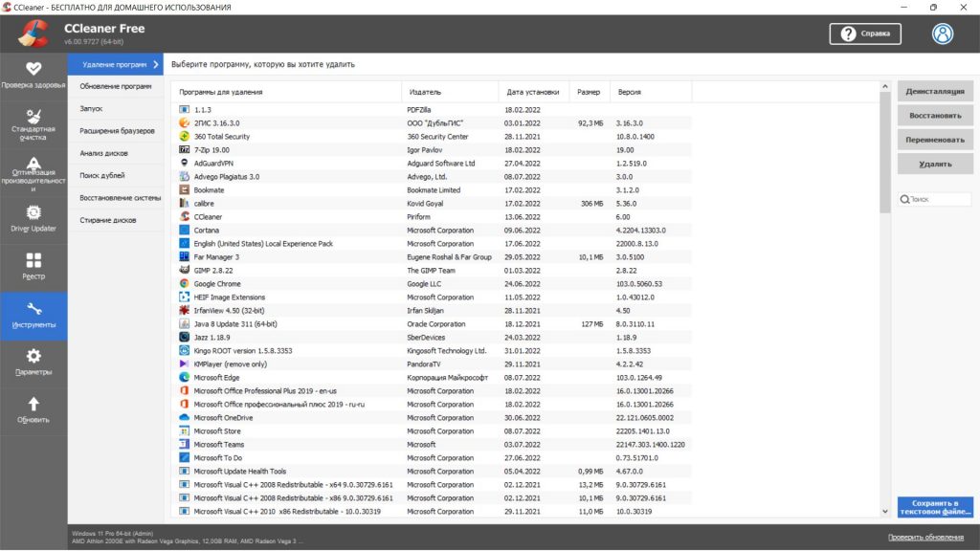Open the user account profile icon
The width and height of the screenshot is (980, 551).
(x=943, y=33)
